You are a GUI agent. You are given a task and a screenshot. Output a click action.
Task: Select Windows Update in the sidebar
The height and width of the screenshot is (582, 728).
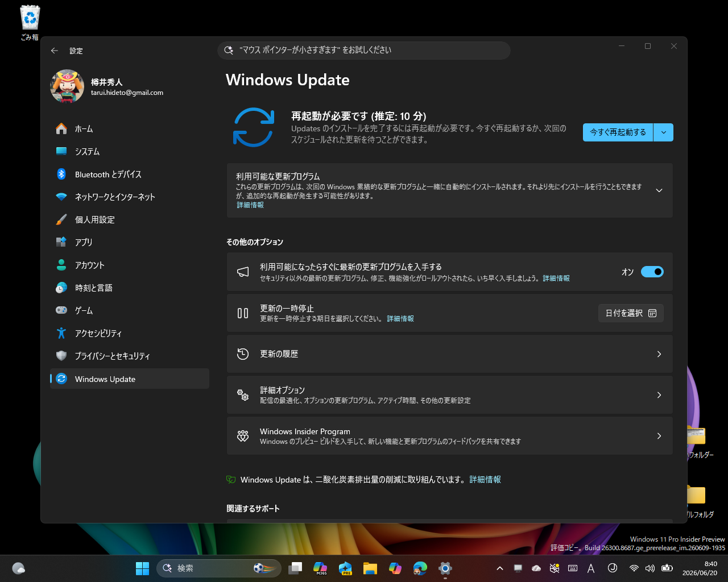click(130, 379)
